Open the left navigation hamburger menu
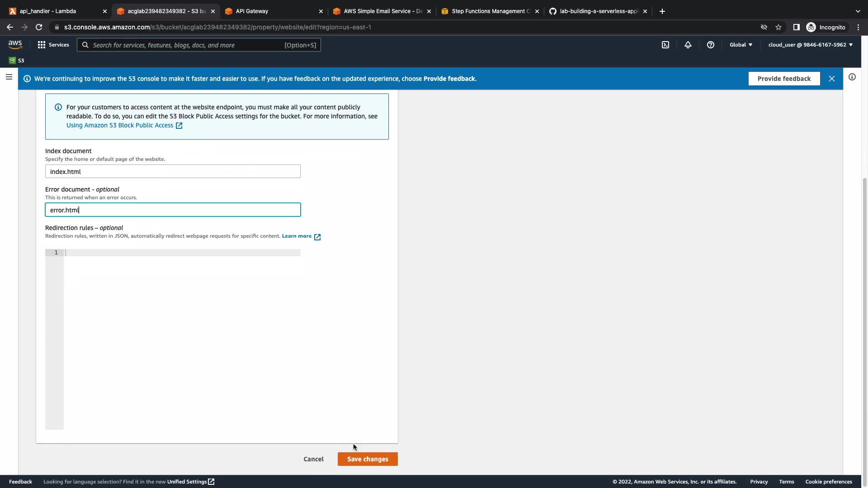Image resolution: width=868 pixels, height=488 pixels. 9,77
